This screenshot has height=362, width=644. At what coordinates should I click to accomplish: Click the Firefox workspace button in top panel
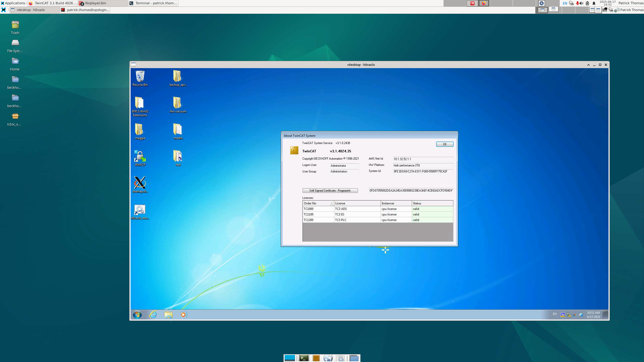(484, 3)
